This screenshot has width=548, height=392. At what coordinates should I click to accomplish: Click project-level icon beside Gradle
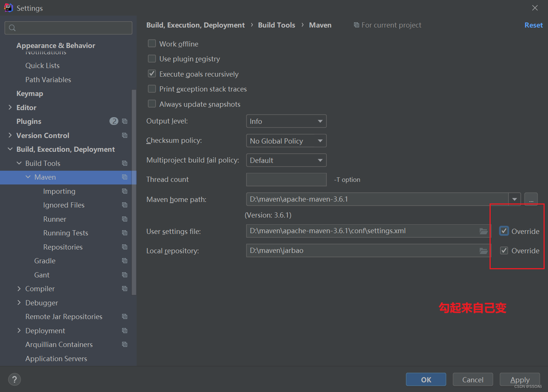[125, 261]
